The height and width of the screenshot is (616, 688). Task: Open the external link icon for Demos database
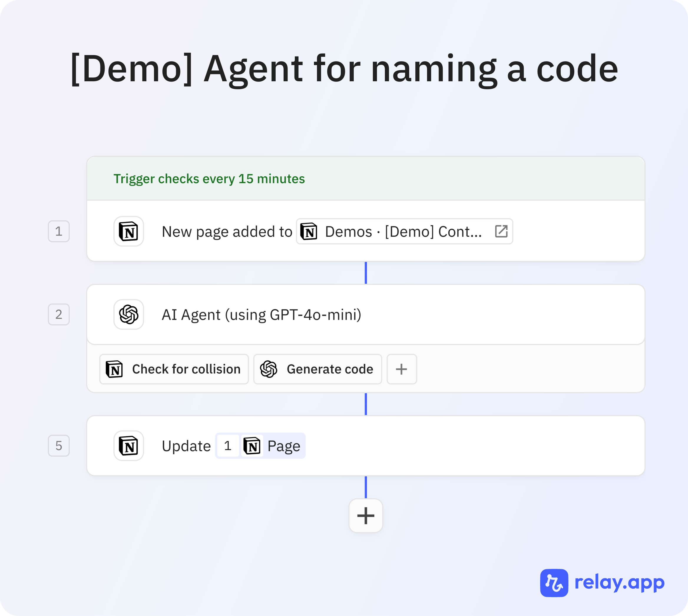[x=501, y=231]
